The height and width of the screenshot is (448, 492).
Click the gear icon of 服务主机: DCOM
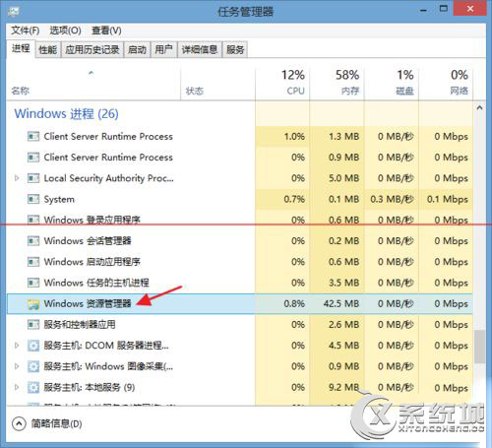33,346
